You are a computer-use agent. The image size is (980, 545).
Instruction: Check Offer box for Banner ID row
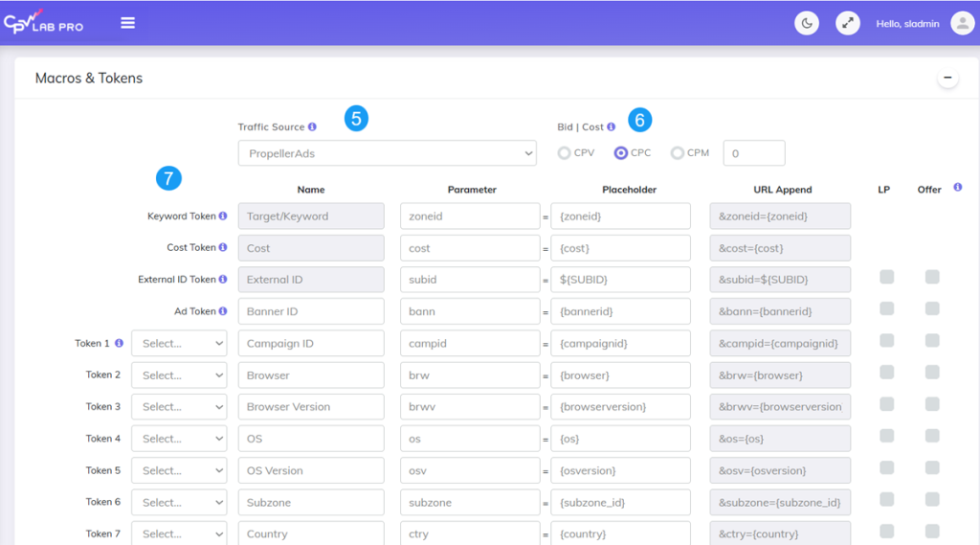click(932, 308)
